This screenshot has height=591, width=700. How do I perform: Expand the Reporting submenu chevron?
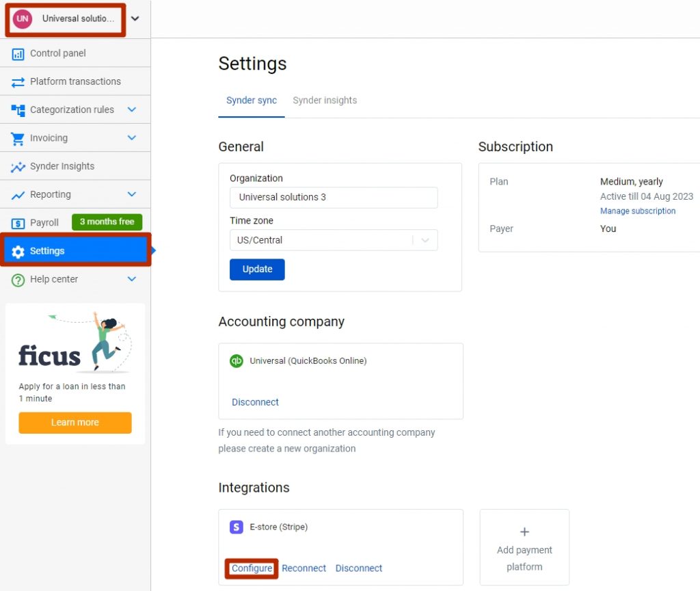click(x=132, y=194)
